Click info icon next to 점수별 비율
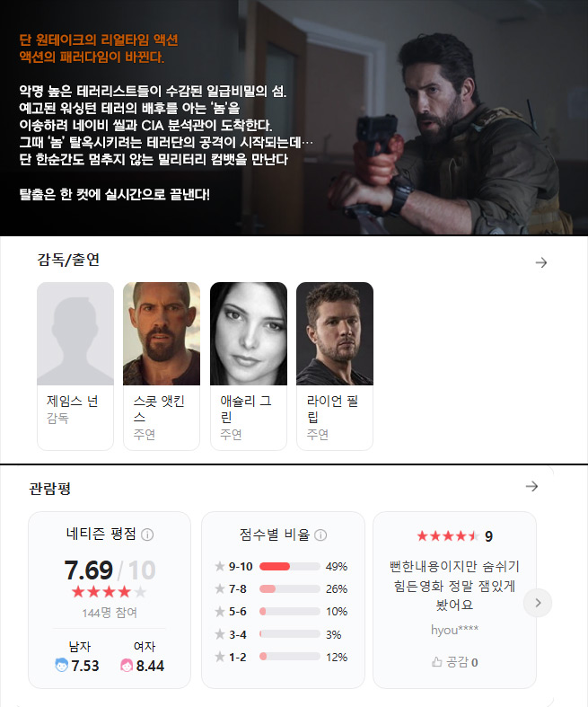588x707 pixels. click(x=320, y=535)
